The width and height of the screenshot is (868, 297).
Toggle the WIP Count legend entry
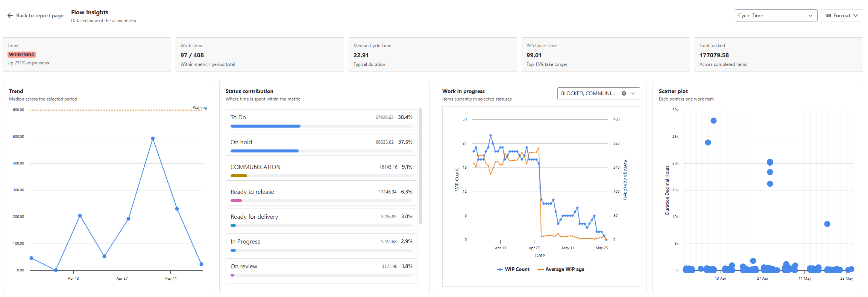tap(513, 270)
